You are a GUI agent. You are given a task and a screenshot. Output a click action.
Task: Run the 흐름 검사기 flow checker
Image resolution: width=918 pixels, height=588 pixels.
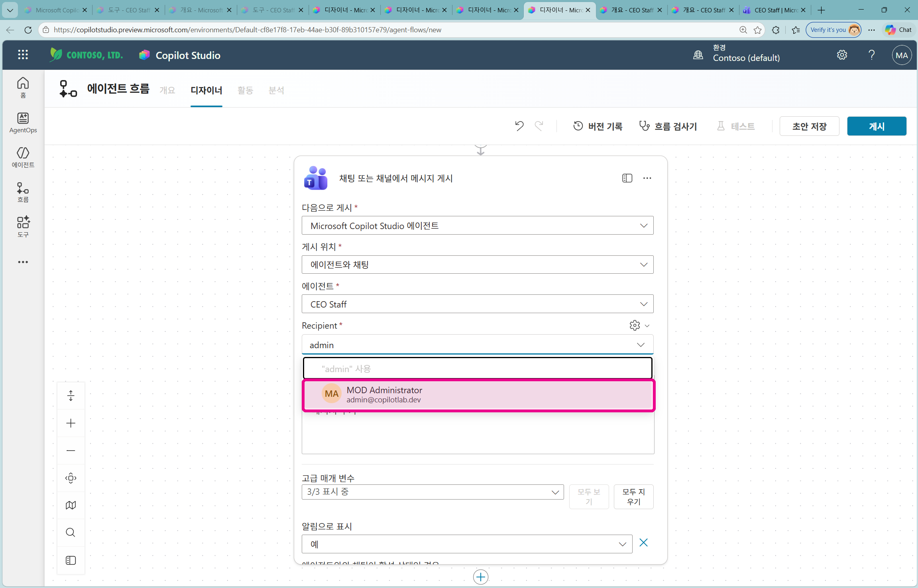(x=668, y=126)
